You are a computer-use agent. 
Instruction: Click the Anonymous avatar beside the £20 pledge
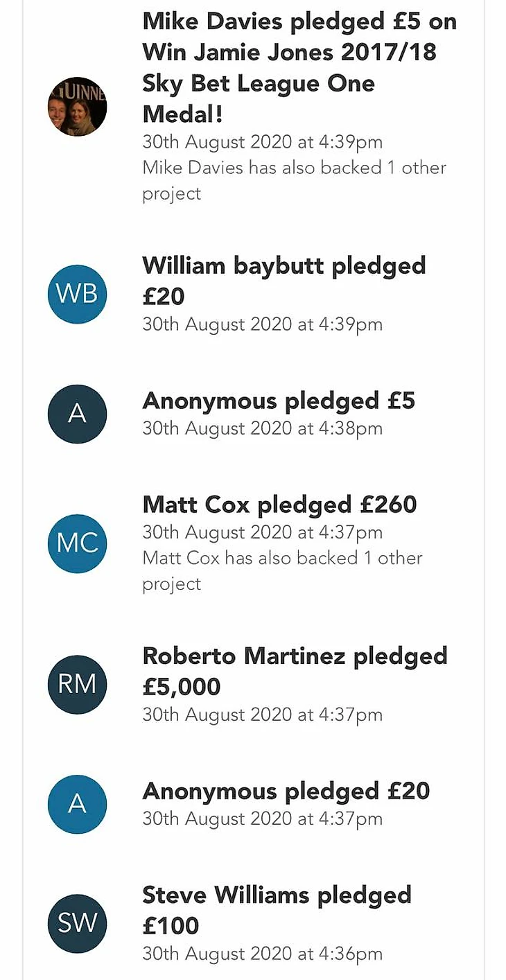77,804
